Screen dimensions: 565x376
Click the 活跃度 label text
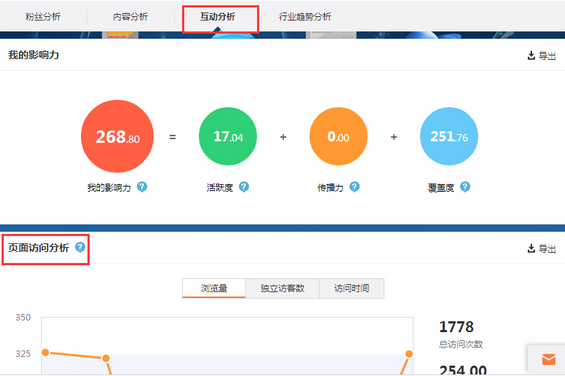[x=220, y=187]
